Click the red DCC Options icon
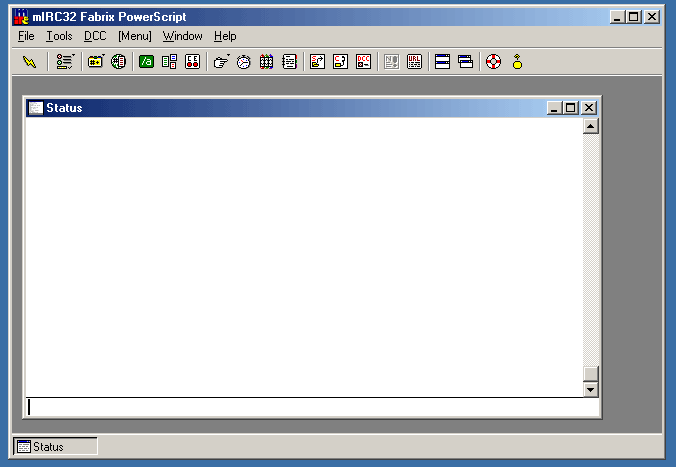Screen dimensions: 676x467 coord(363,62)
